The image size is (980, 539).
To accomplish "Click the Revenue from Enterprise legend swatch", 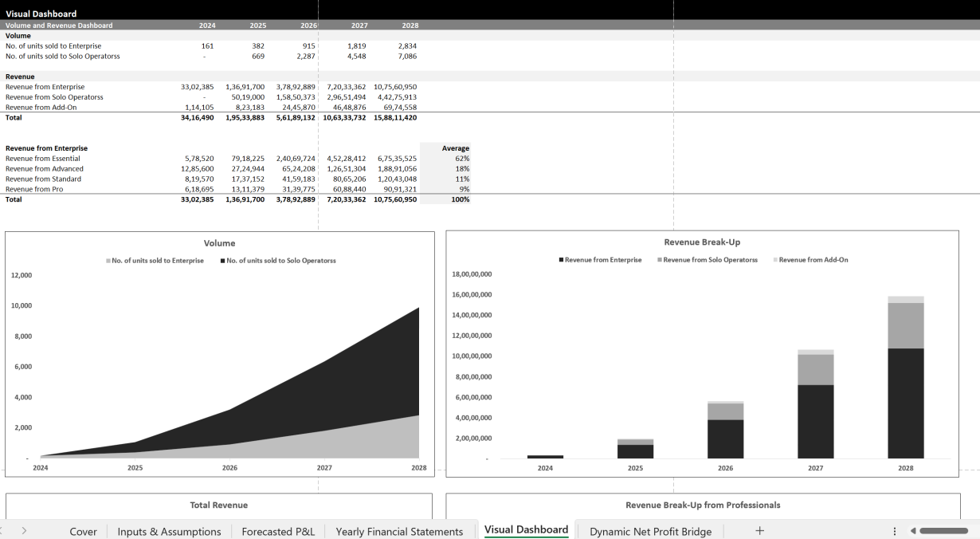I will tap(562, 260).
